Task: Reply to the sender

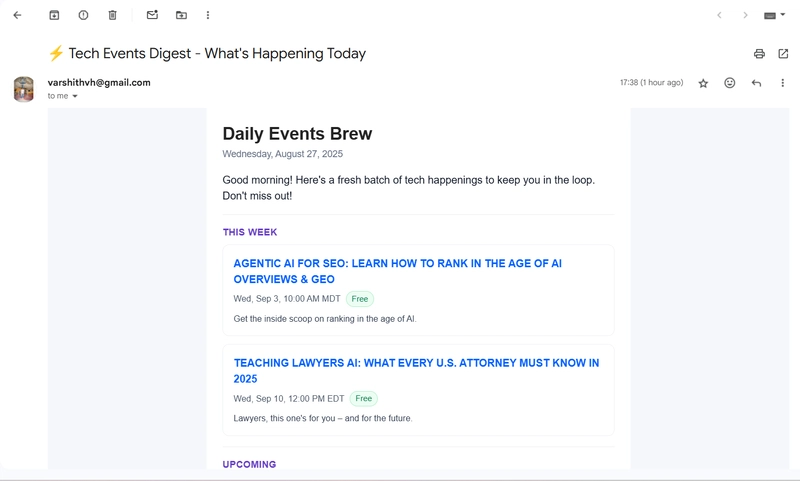Action: tap(756, 83)
